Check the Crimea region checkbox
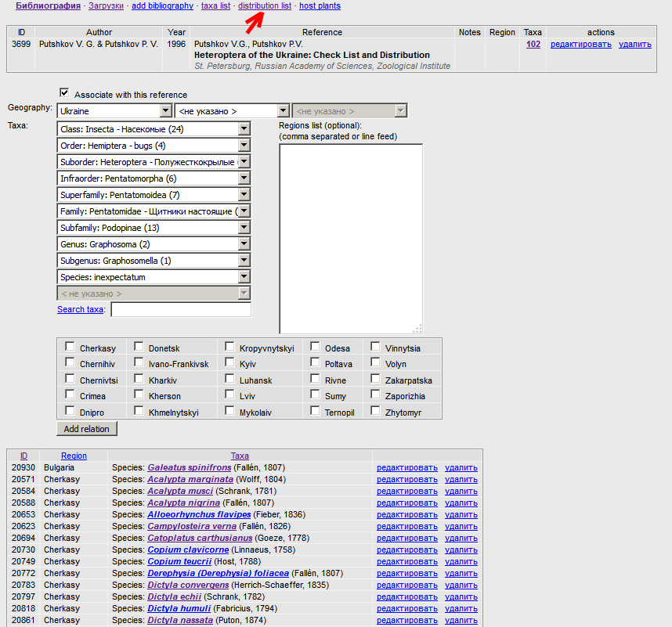The height and width of the screenshot is (627, 672). [x=70, y=395]
